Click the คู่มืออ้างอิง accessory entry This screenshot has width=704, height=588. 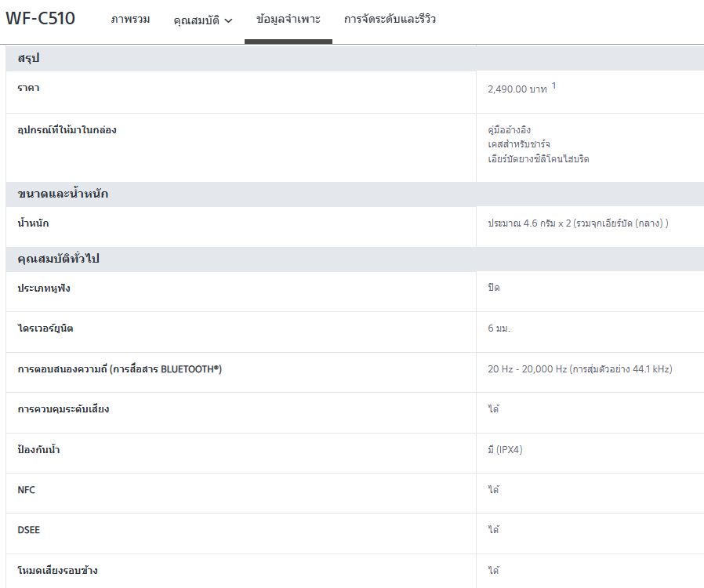[x=509, y=129]
